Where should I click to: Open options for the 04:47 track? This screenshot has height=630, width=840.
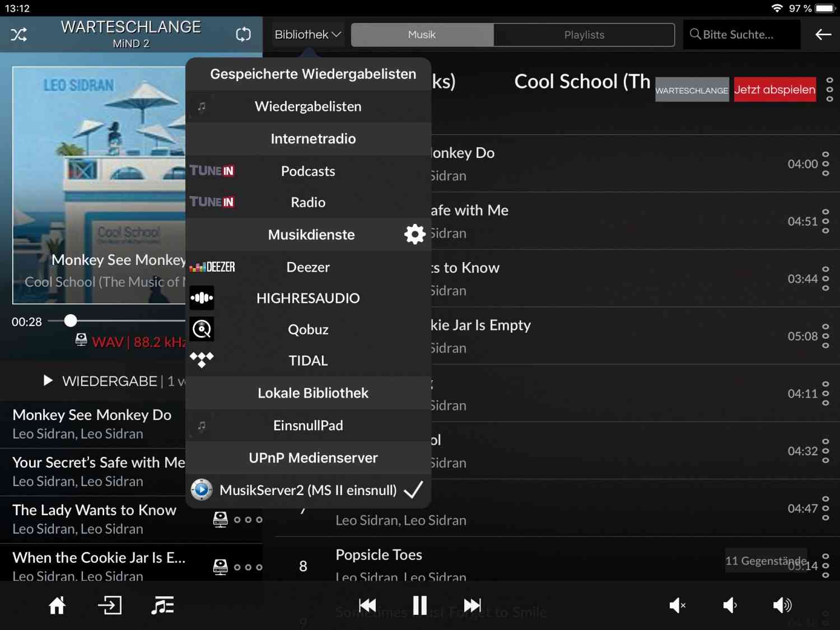click(825, 508)
